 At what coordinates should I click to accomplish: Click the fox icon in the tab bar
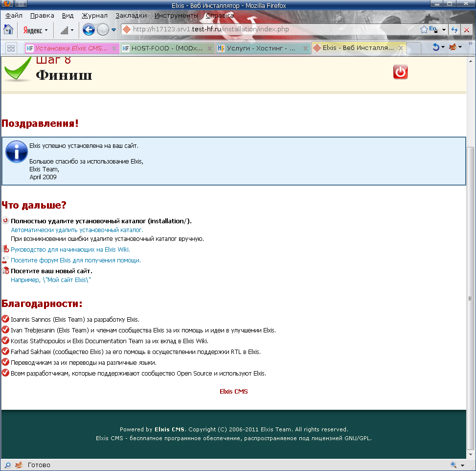point(453,47)
